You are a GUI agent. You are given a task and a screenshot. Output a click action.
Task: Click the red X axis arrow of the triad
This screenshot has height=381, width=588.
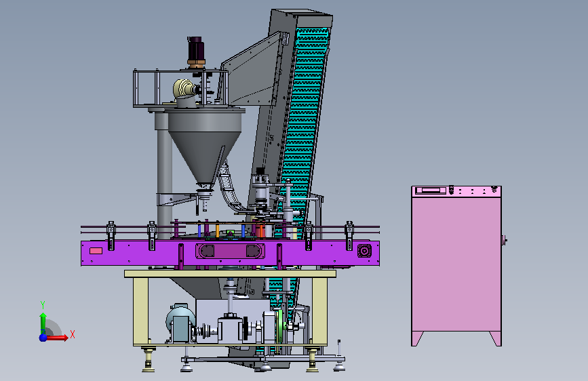coord(57,338)
